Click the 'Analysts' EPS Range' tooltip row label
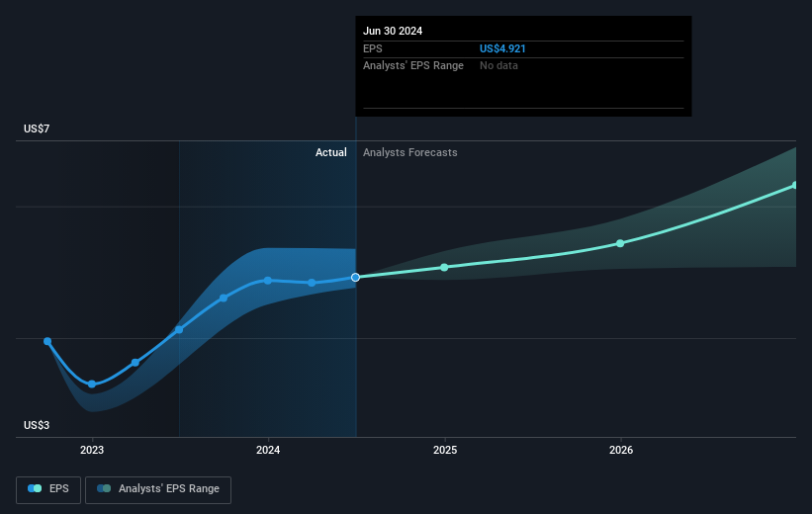 click(x=413, y=66)
